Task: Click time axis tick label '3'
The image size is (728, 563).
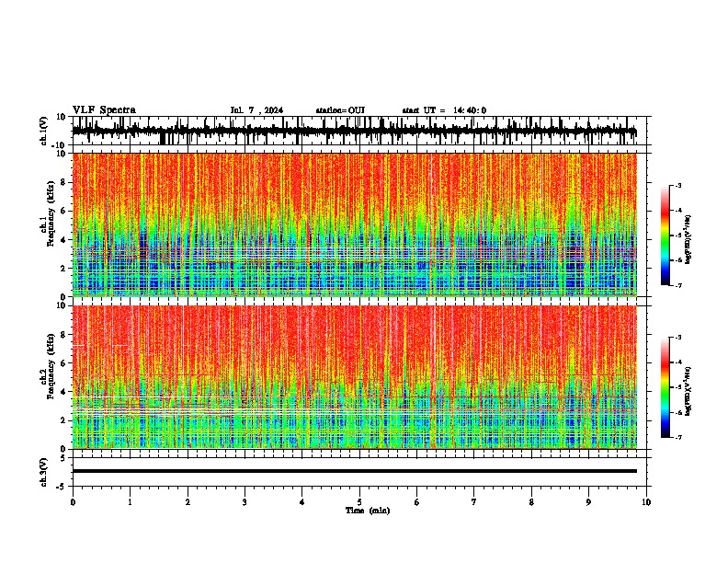Action: [x=245, y=502]
